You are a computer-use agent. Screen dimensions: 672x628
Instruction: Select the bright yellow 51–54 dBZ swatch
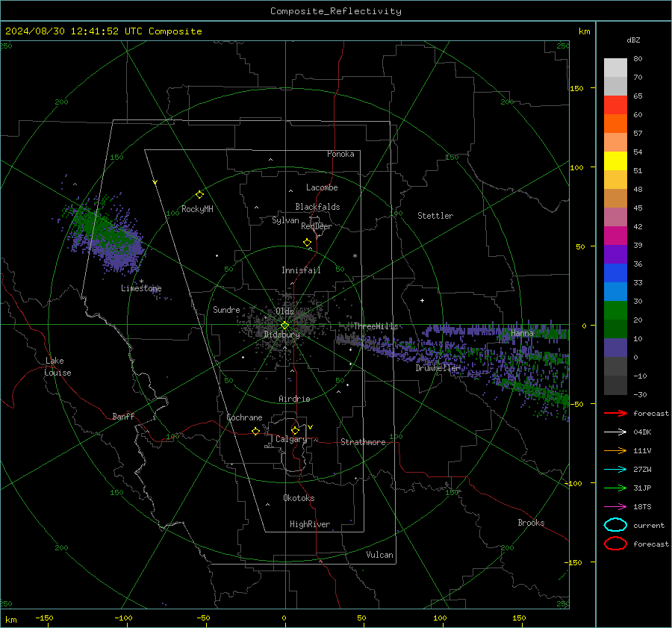tap(615, 161)
